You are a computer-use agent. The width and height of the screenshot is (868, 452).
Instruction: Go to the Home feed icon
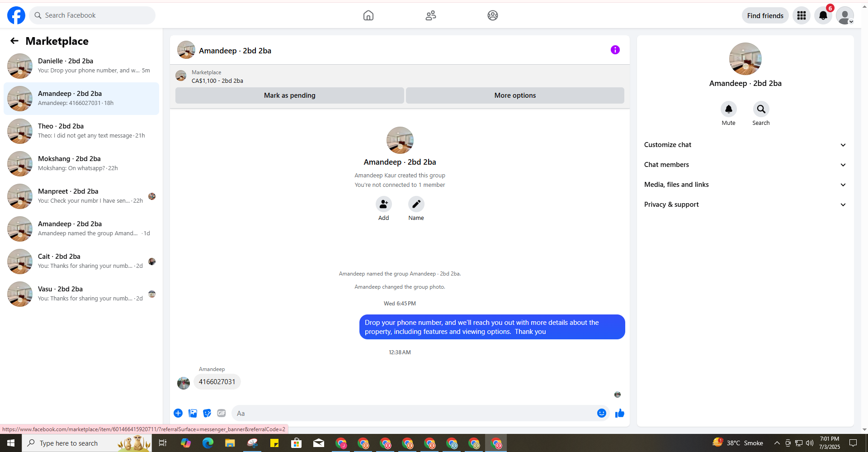368,15
